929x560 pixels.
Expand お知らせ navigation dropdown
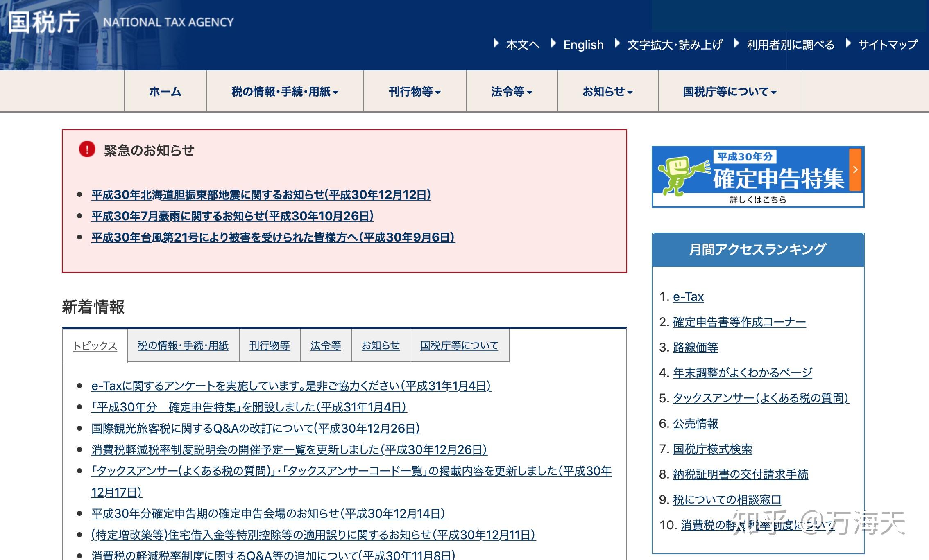[607, 92]
